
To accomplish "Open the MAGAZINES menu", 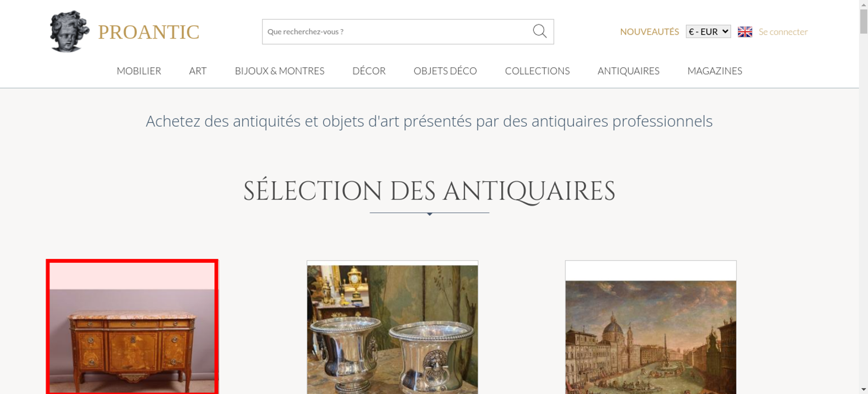I will (x=715, y=71).
